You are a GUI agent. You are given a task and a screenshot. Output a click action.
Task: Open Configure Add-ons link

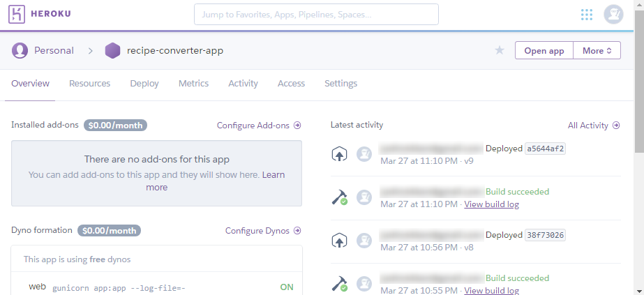[259, 126]
